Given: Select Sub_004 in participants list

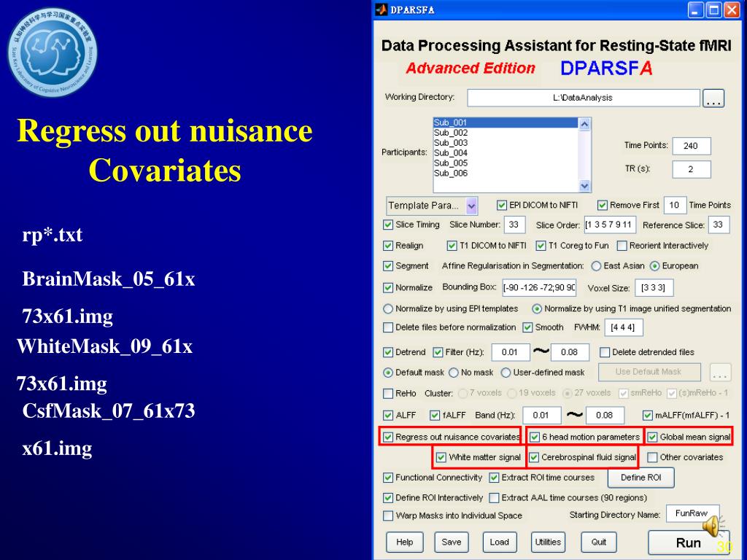Looking at the screenshot, I should [x=505, y=152].
